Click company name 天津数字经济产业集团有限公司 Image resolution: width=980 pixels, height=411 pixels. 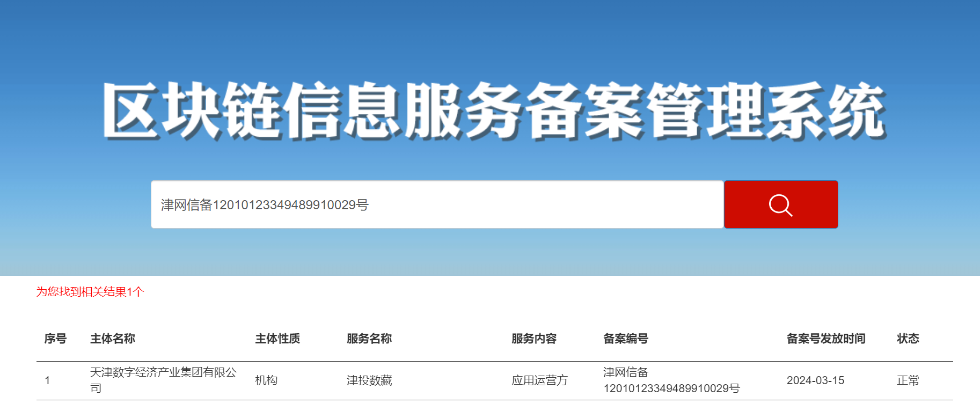click(x=163, y=380)
